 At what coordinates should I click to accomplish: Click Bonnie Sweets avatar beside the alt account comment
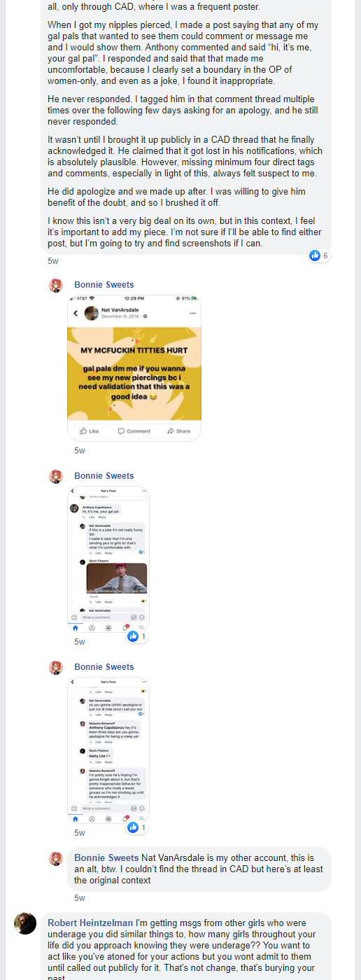(56, 858)
